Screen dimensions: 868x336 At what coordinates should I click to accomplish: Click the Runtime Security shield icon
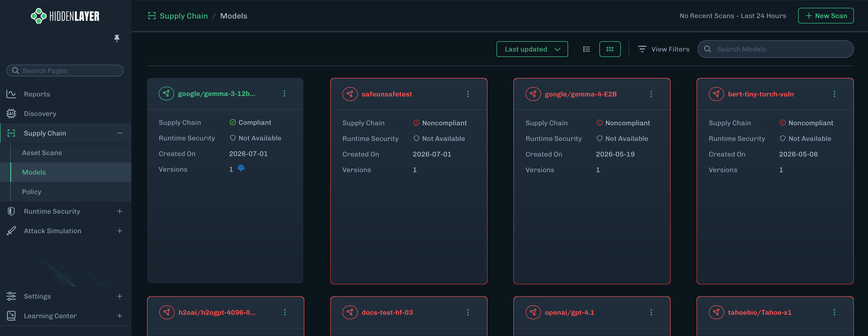click(11, 211)
